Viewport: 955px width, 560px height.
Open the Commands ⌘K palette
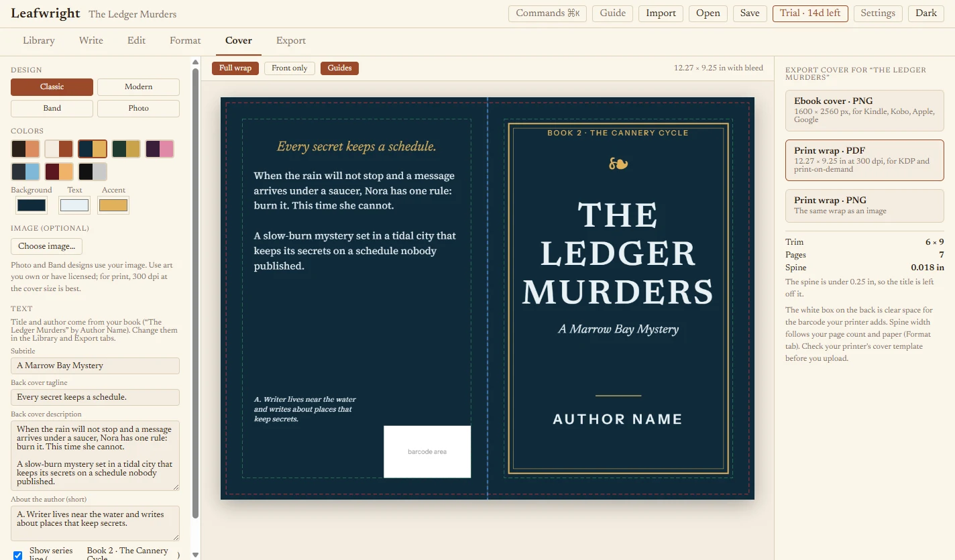(548, 13)
